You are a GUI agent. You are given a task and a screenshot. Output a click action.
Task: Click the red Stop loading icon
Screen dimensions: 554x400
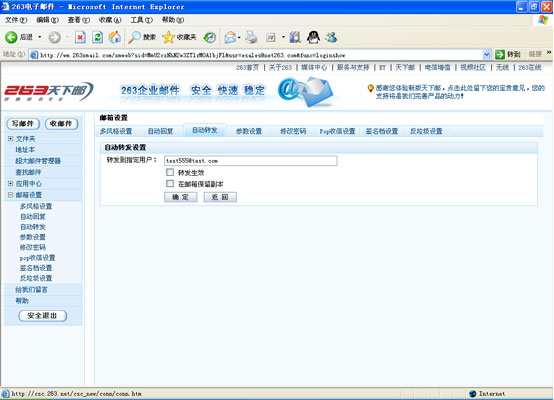point(80,37)
